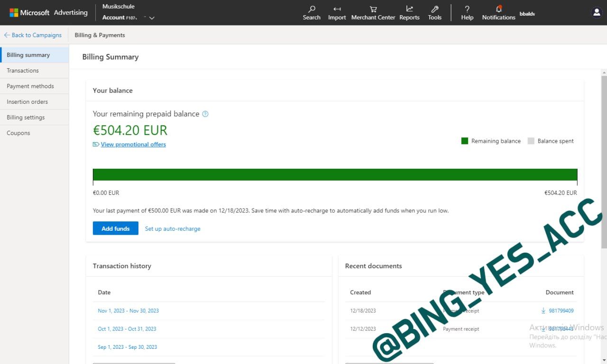Select Billing settings in sidebar
The height and width of the screenshot is (364, 607).
[x=26, y=118]
